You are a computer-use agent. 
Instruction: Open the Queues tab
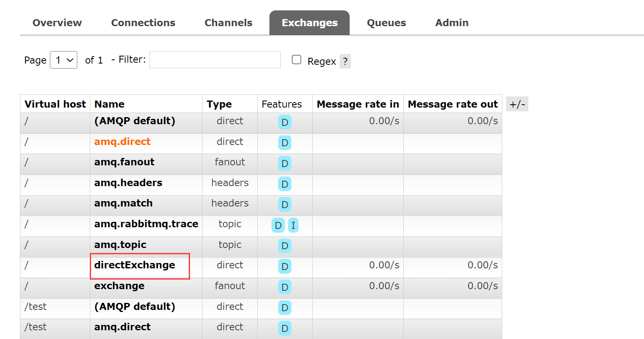tap(386, 23)
